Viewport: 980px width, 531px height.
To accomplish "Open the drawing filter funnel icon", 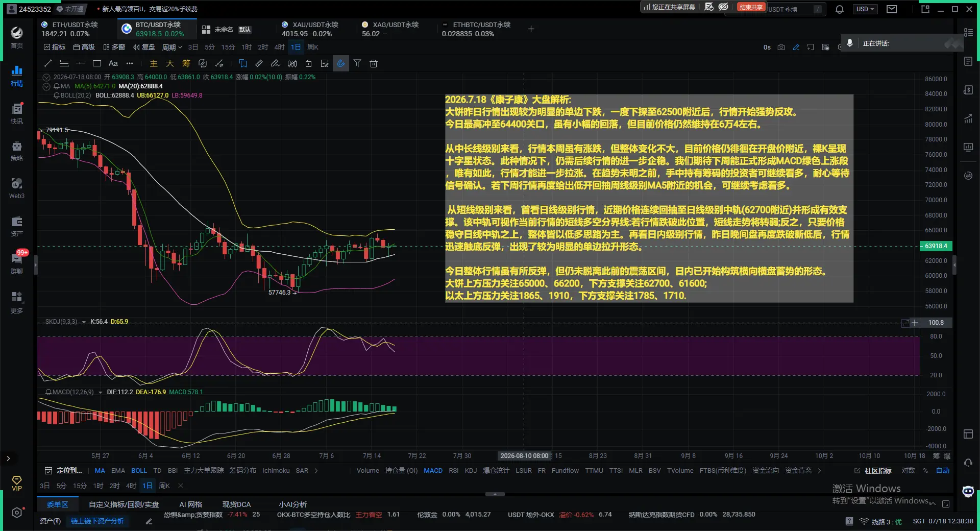I will coord(357,63).
